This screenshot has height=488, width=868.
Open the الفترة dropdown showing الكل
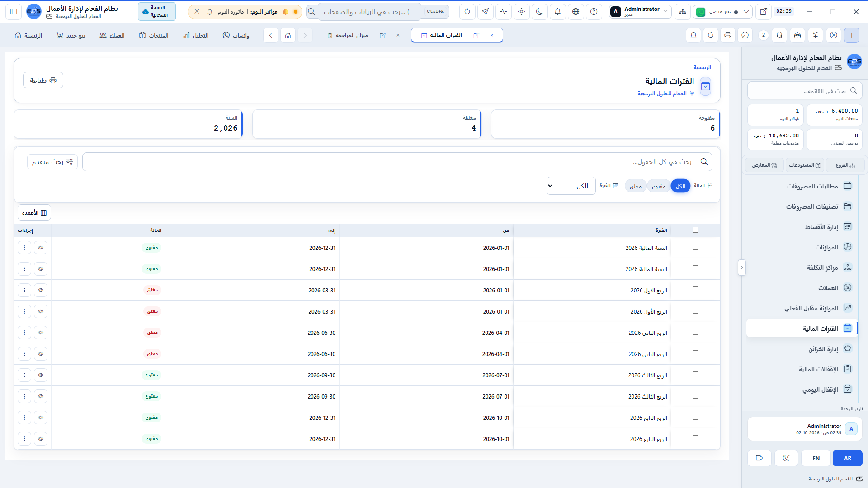[x=571, y=186]
